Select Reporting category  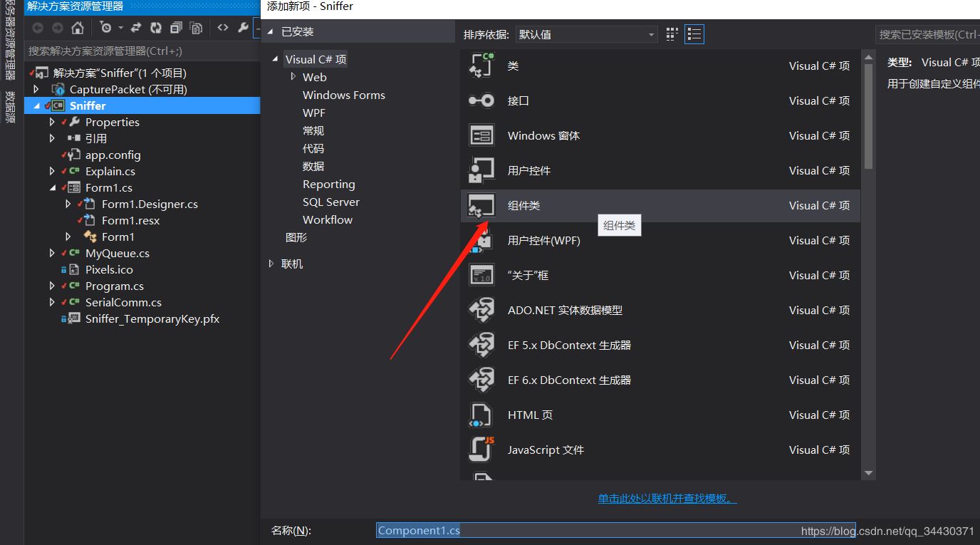click(x=329, y=184)
